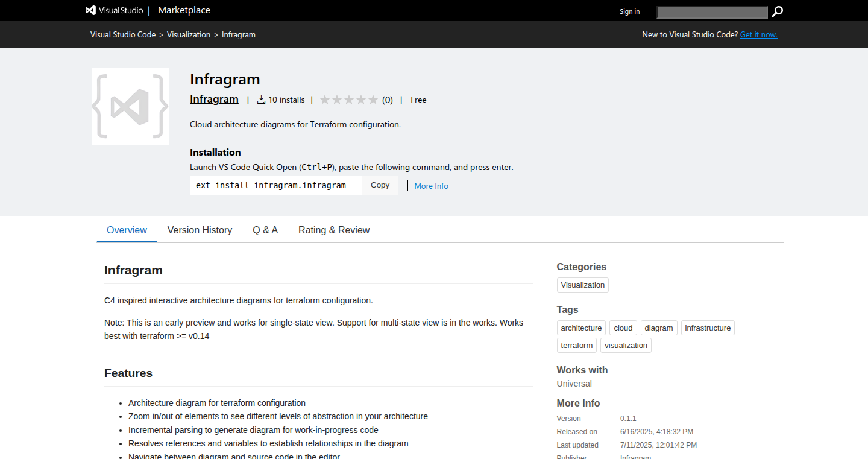This screenshot has width=868, height=459.
Task: Select the diagram tag
Action: pos(659,328)
